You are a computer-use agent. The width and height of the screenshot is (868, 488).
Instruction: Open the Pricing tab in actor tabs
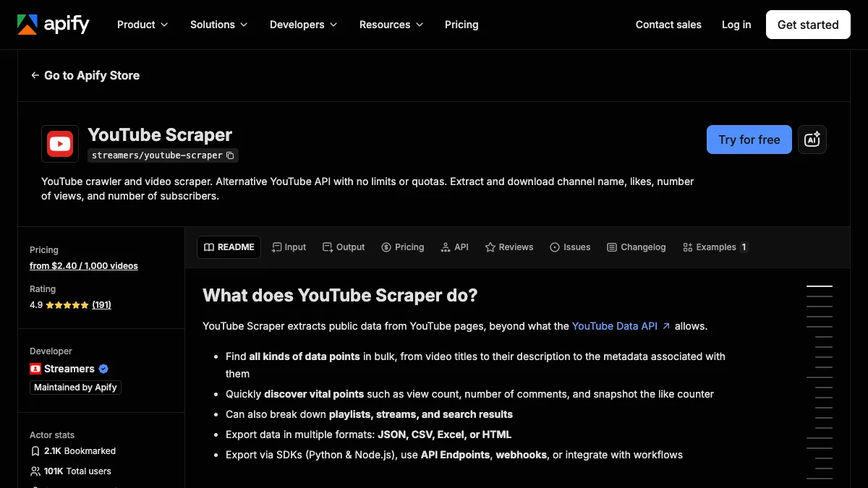pos(403,247)
